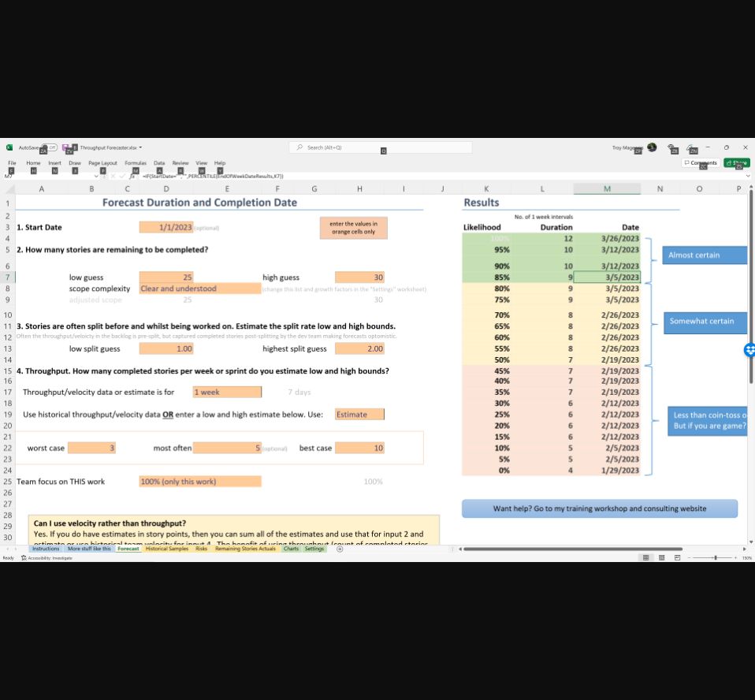
Task: Click Accessibility: Investigate in status bar
Action: [46, 558]
